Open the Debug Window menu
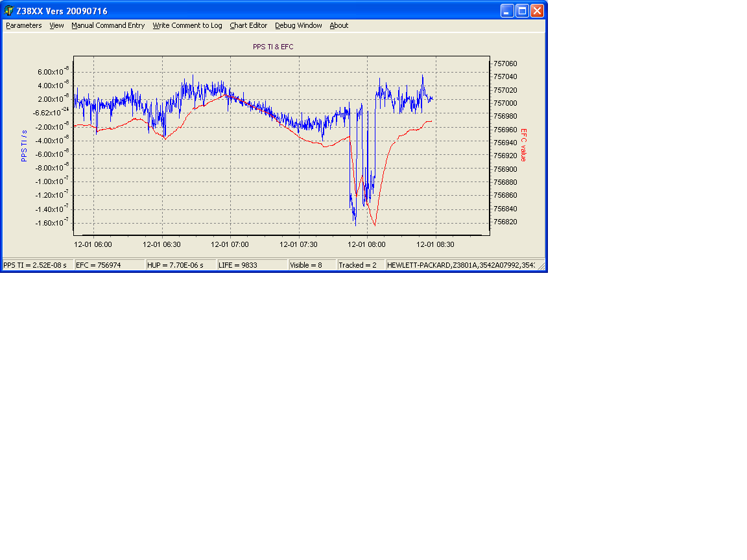747x560 pixels. point(298,26)
